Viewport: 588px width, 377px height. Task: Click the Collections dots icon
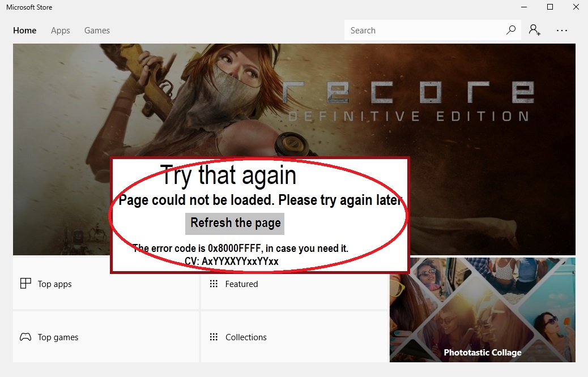click(x=214, y=337)
